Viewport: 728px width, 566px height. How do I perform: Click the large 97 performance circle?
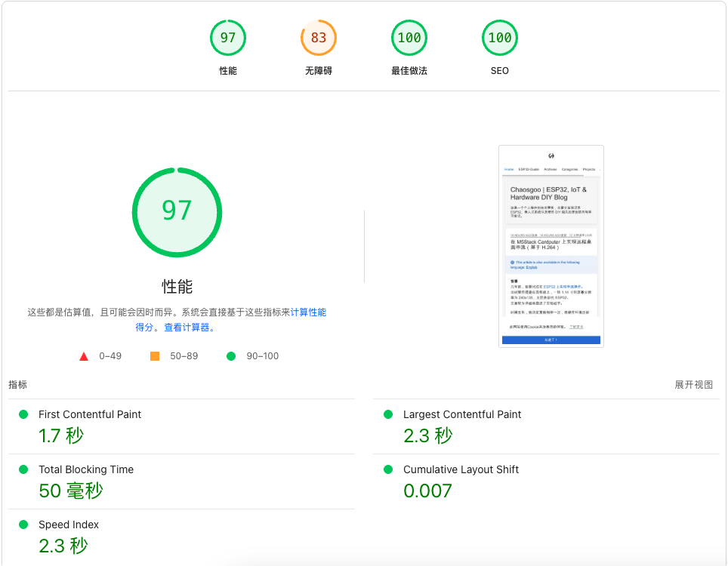click(x=177, y=211)
